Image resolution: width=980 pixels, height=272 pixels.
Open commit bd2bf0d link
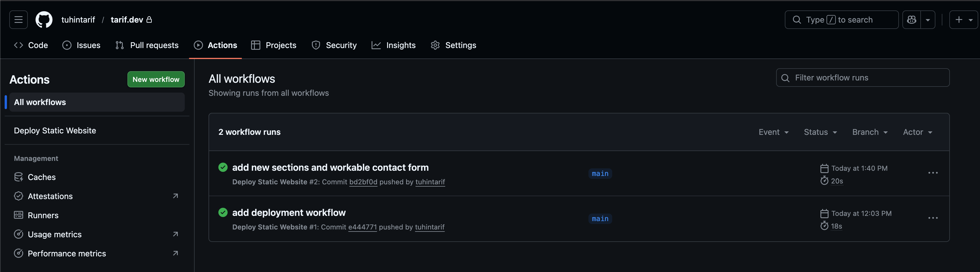coord(363,182)
